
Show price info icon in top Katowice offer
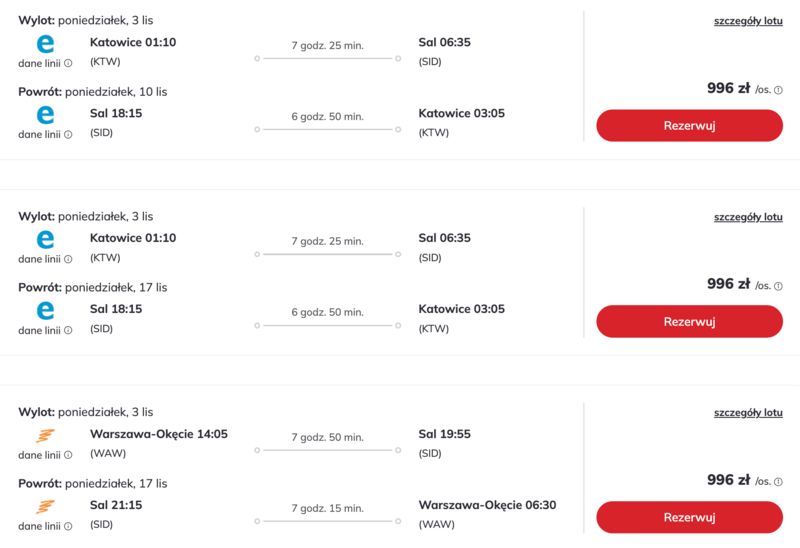778,90
